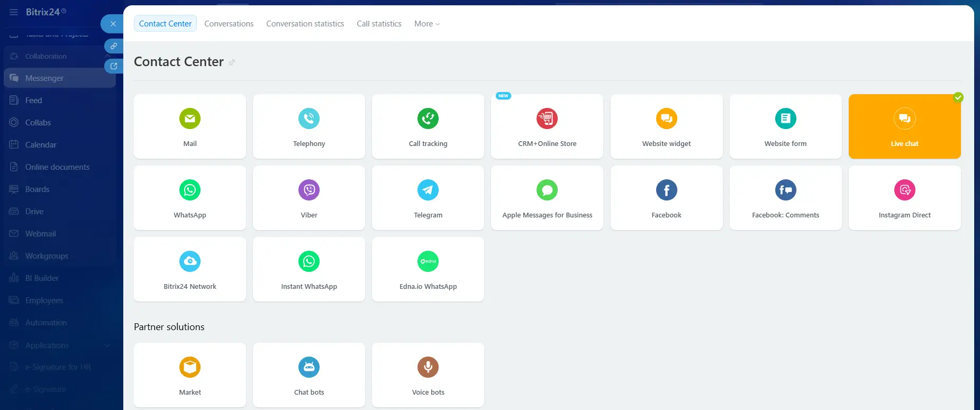Open the Edna.io WhatsApp card
The image size is (980, 410).
click(428, 269)
